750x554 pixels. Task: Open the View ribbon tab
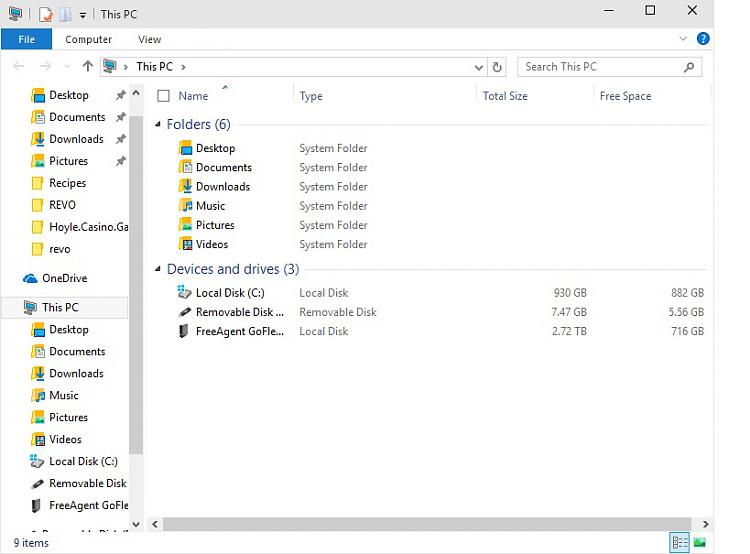149,39
